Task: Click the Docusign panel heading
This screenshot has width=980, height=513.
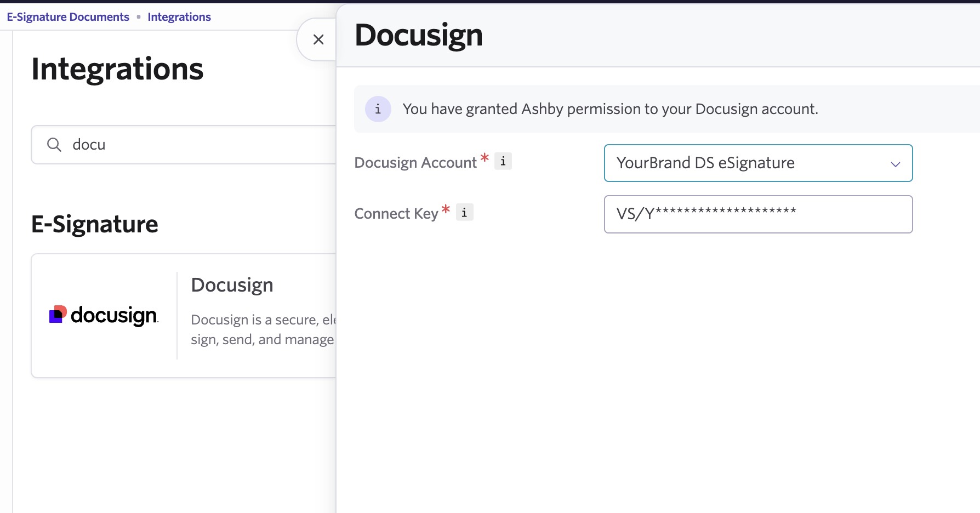Action: coord(419,35)
